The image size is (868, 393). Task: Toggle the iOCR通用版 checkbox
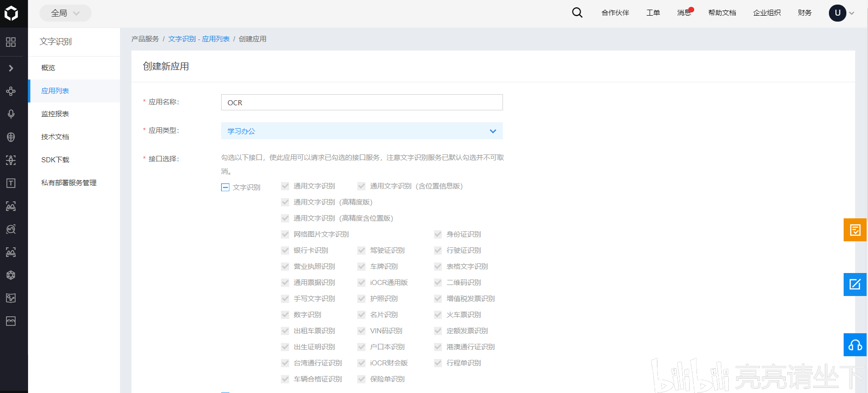click(x=361, y=283)
